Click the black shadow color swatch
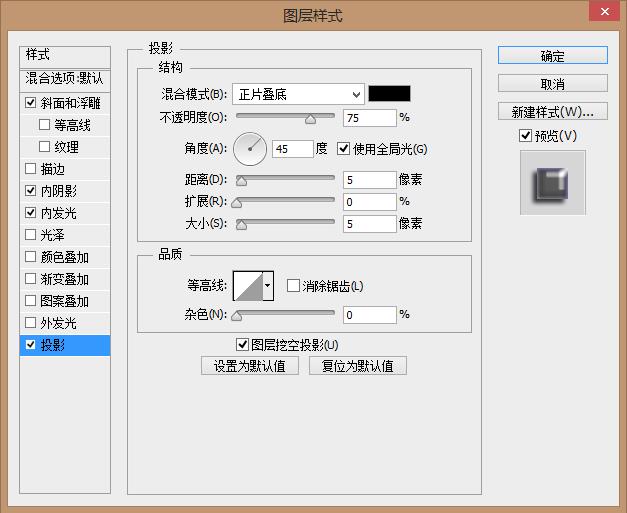Image resolution: width=627 pixels, height=513 pixels. 389,94
